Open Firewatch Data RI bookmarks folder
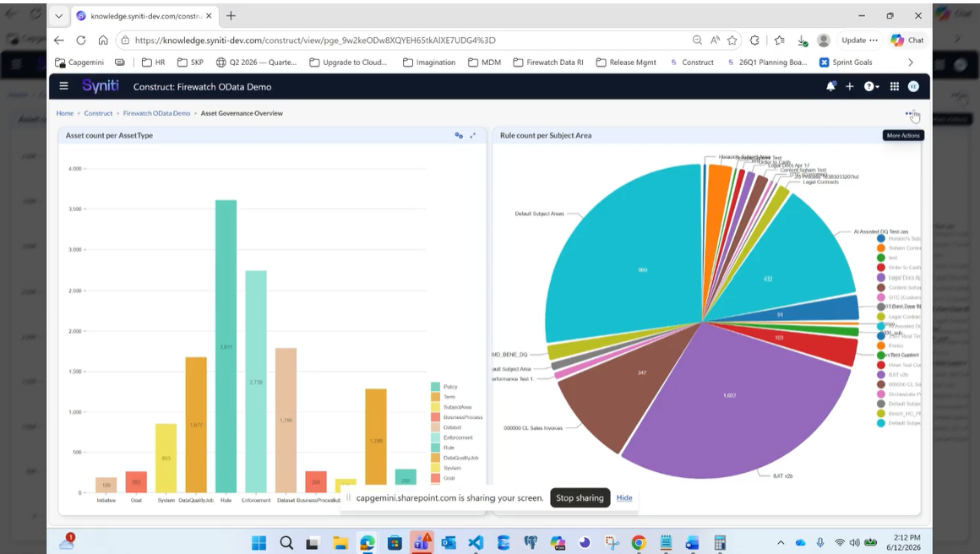This screenshot has height=554, width=980. coord(548,62)
